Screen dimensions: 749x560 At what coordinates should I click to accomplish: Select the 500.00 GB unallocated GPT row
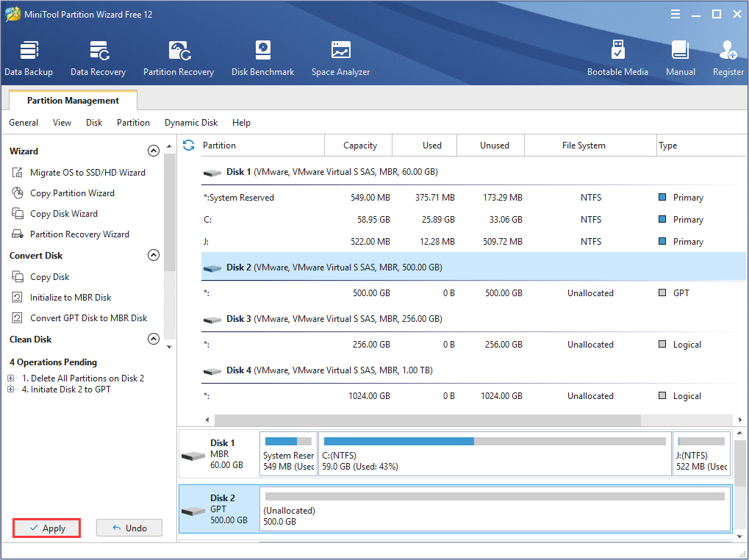(x=473, y=293)
